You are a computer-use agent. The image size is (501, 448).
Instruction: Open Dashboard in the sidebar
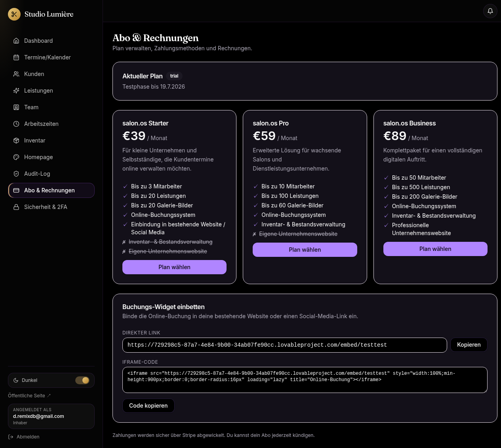coord(51,41)
